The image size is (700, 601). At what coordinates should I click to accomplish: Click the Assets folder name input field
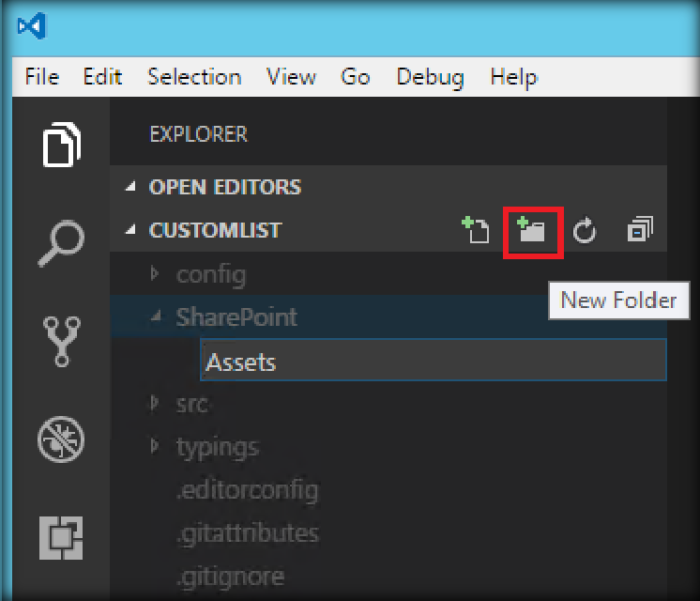(x=434, y=360)
